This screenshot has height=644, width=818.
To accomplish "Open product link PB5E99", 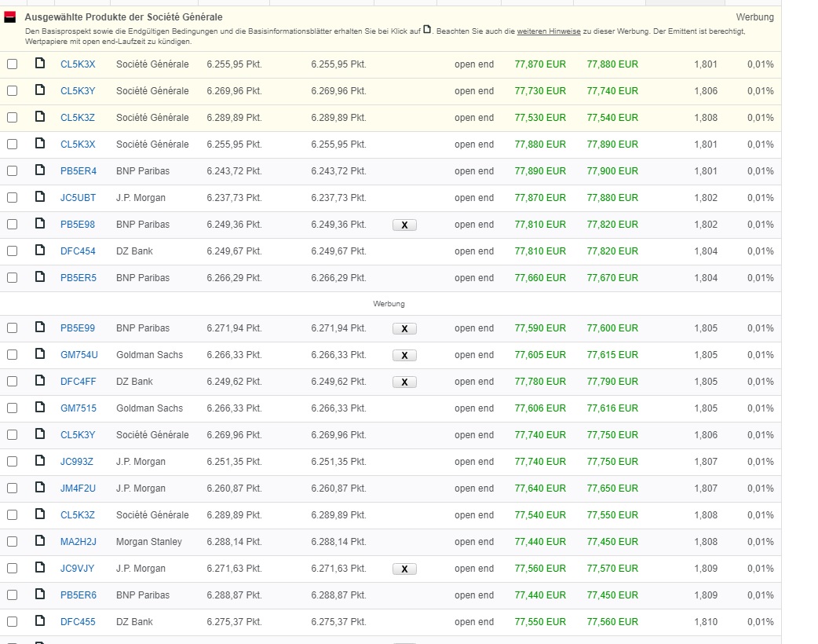I will (78, 327).
